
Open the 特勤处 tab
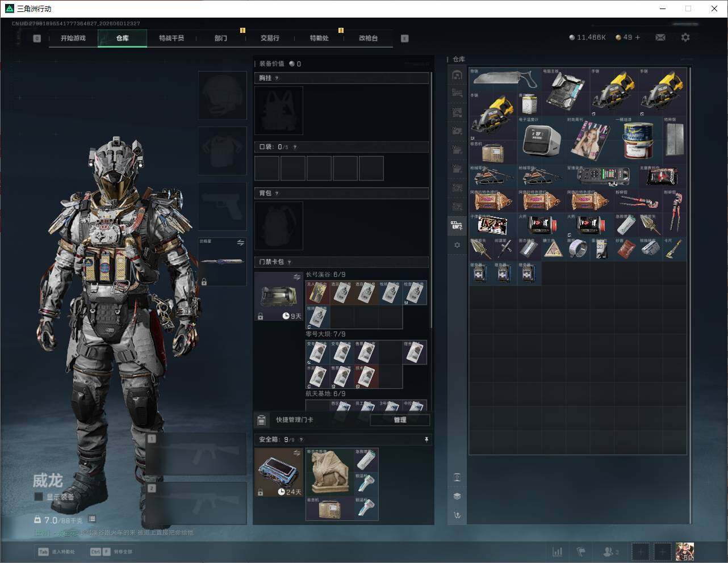[319, 38]
